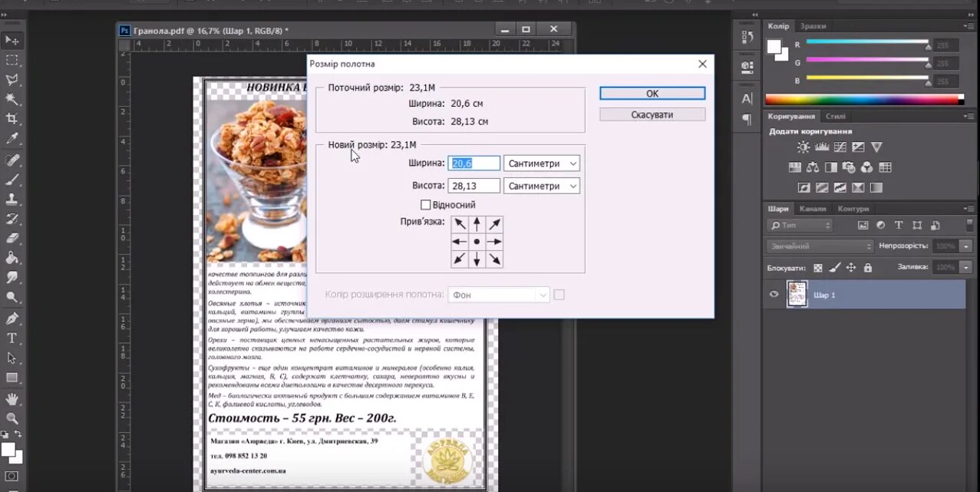Open Adjustments panel options menu
This screenshot has width=980, height=492.
click(x=968, y=116)
